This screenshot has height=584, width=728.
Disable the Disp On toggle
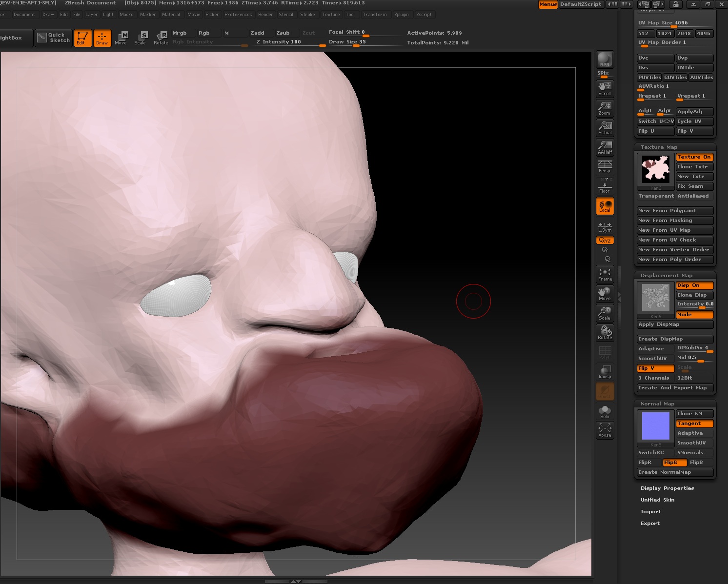(x=694, y=285)
